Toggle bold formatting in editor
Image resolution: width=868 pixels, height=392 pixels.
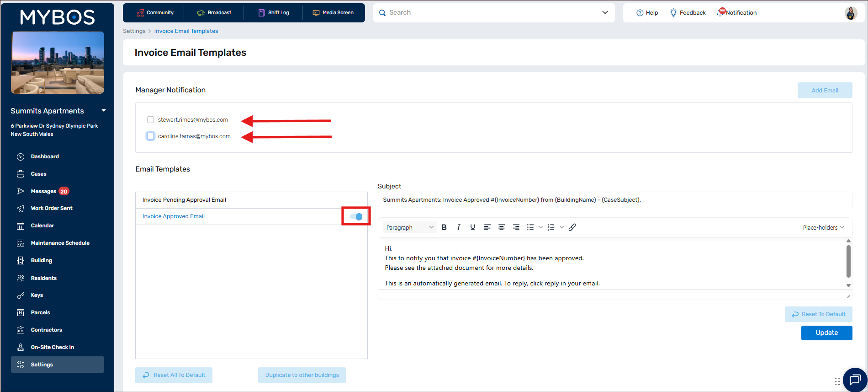[444, 227]
